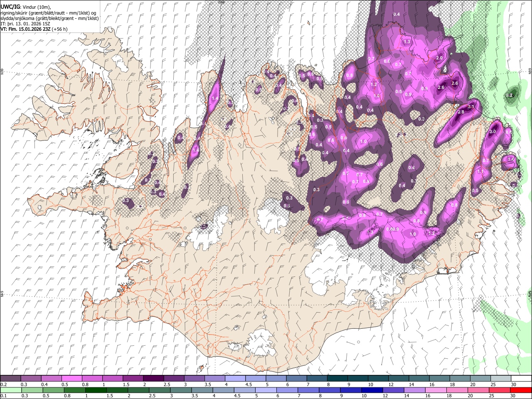Click the 2.8 snowfall value on the map
The width and height of the screenshot is (532, 399).
pos(461,112)
